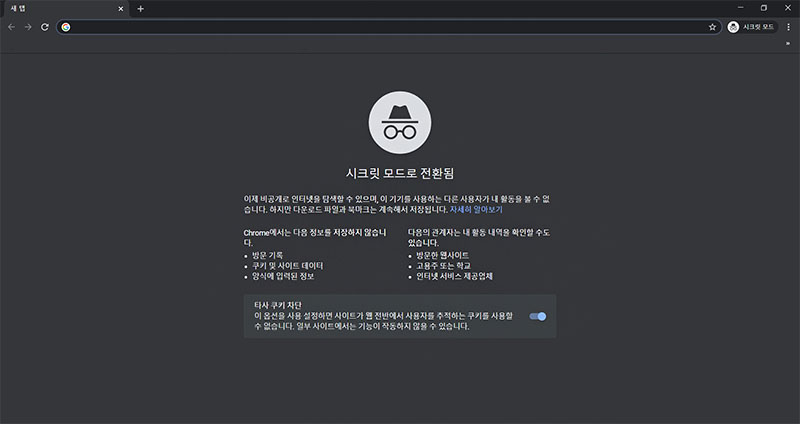This screenshot has width=800, height=444.
Task: Click the Google icon in the address bar
Action: pyautogui.click(x=66, y=27)
